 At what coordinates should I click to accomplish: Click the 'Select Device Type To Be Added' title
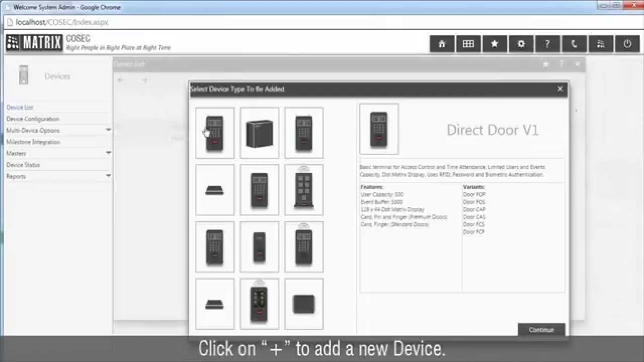(x=237, y=89)
